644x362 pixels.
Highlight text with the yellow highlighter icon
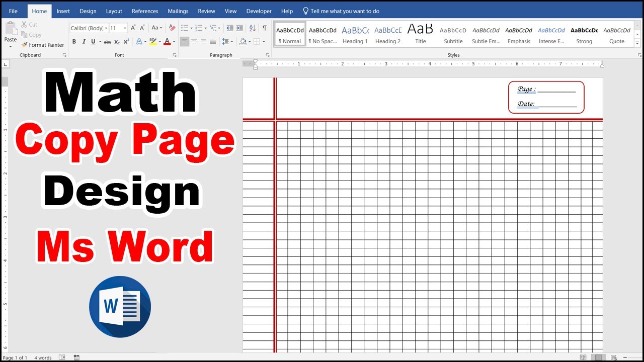click(x=152, y=42)
